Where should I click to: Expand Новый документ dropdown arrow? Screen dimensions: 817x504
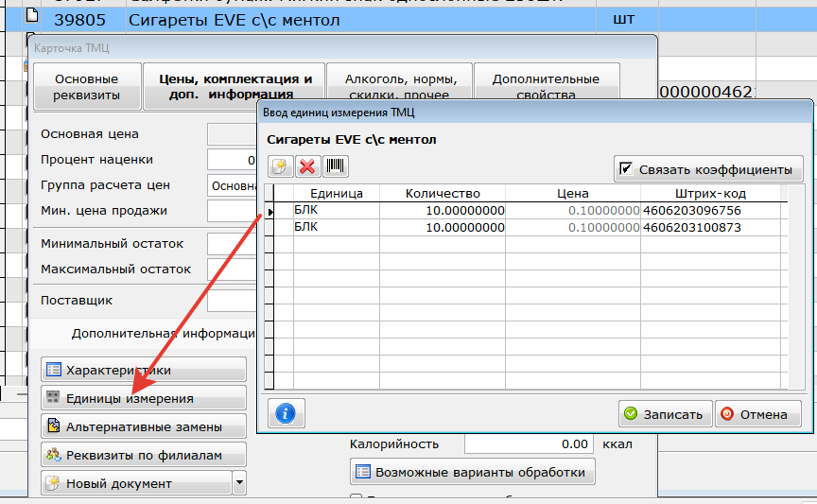pos(239,482)
